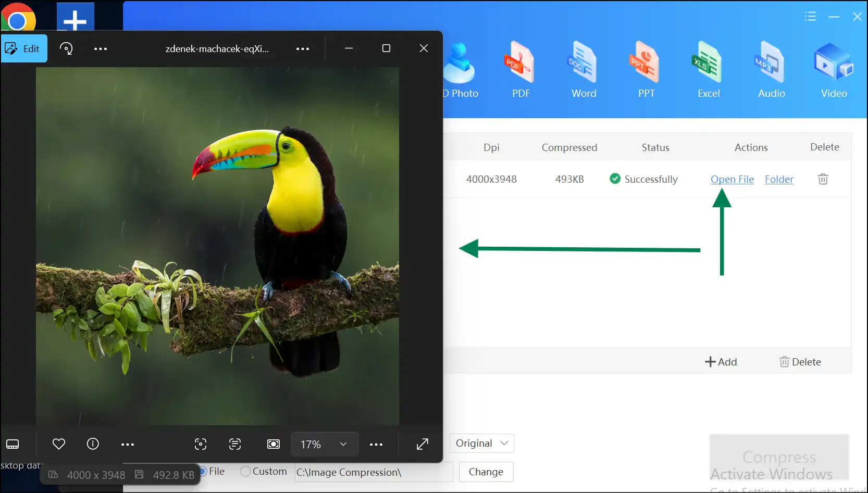
Task: Switch to the Excel compression tab
Action: (x=709, y=70)
